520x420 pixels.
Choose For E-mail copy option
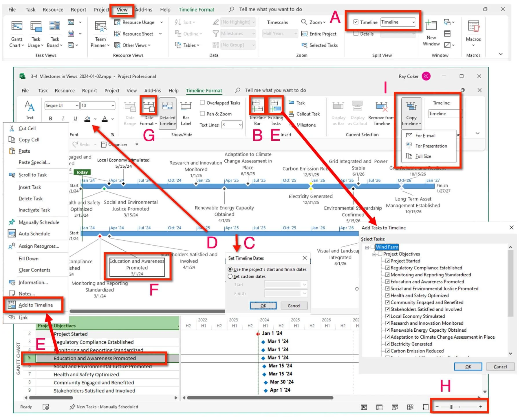point(425,136)
